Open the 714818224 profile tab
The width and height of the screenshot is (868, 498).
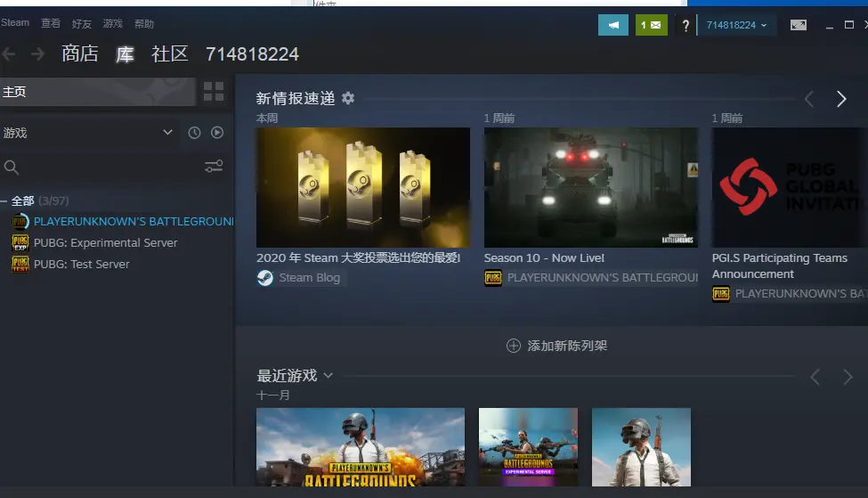click(x=253, y=53)
